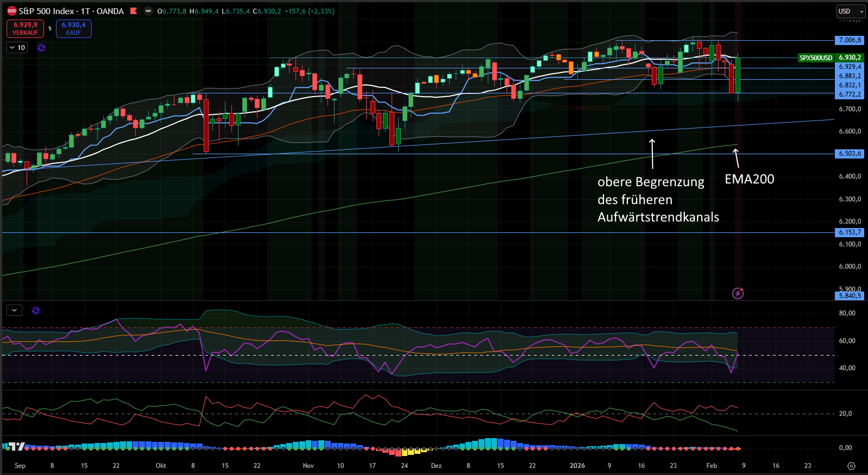This screenshot has width=868, height=475.
Task: Click the TradingView logo at bottom left
Action: click(14, 447)
